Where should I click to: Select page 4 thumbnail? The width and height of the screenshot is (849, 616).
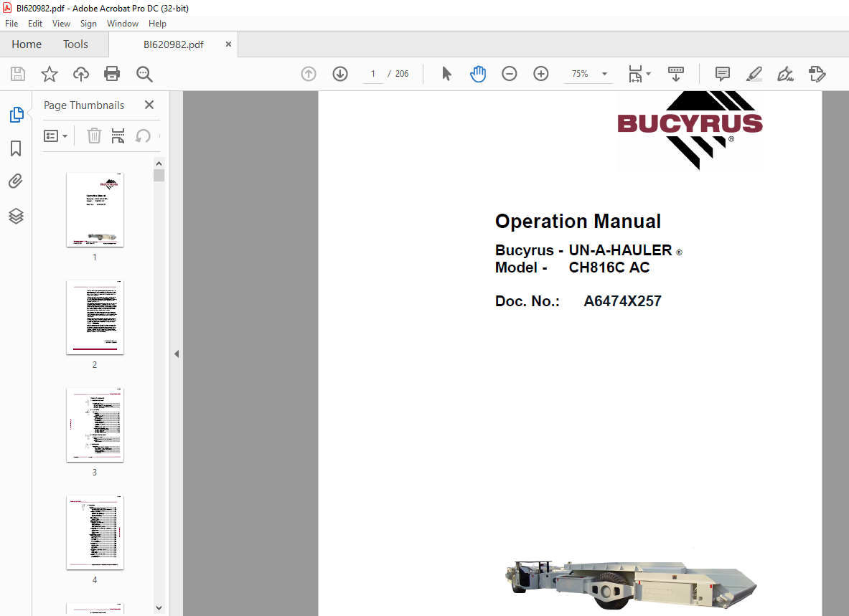[x=95, y=533]
